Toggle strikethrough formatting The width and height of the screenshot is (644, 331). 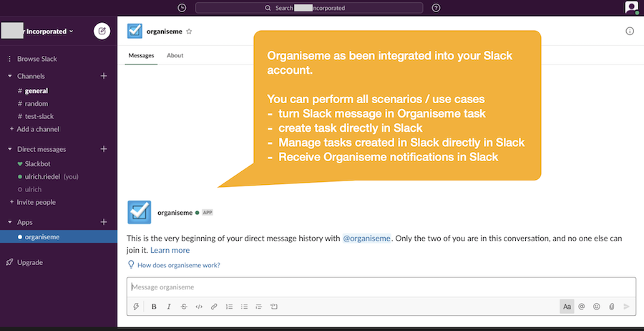point(184,307)
